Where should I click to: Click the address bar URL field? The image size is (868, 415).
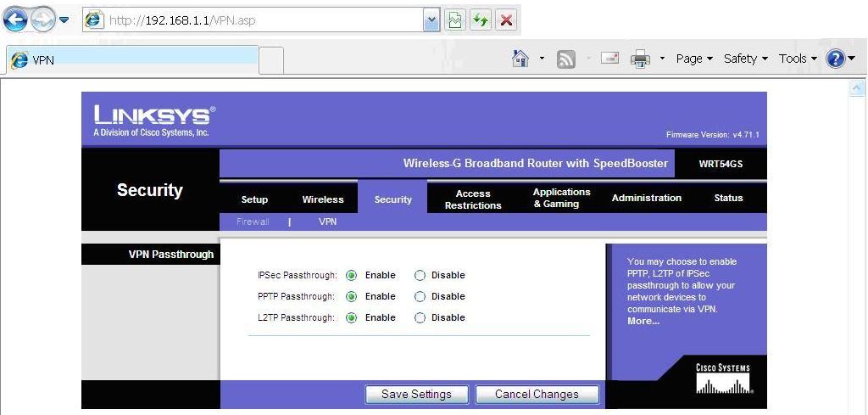tap(262, 20)
